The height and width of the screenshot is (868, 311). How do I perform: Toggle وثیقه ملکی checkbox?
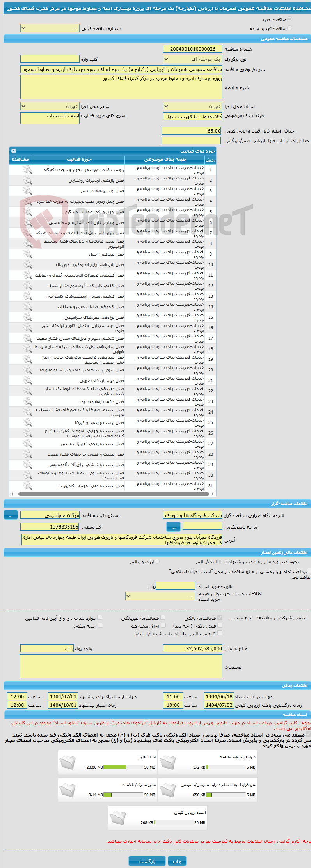coord(100,625)
